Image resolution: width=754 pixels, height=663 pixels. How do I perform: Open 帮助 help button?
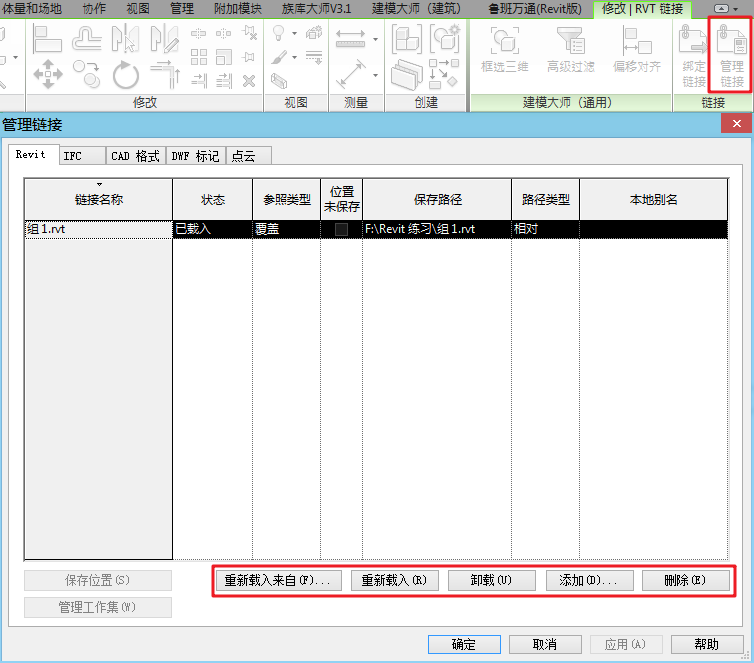coord(707,644)
